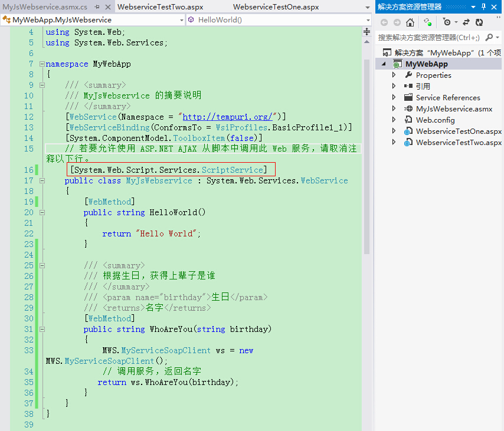The image size is (504, 431).
Task: Collapse the summary comment at line 9
Action: click(x=42, y=85)
